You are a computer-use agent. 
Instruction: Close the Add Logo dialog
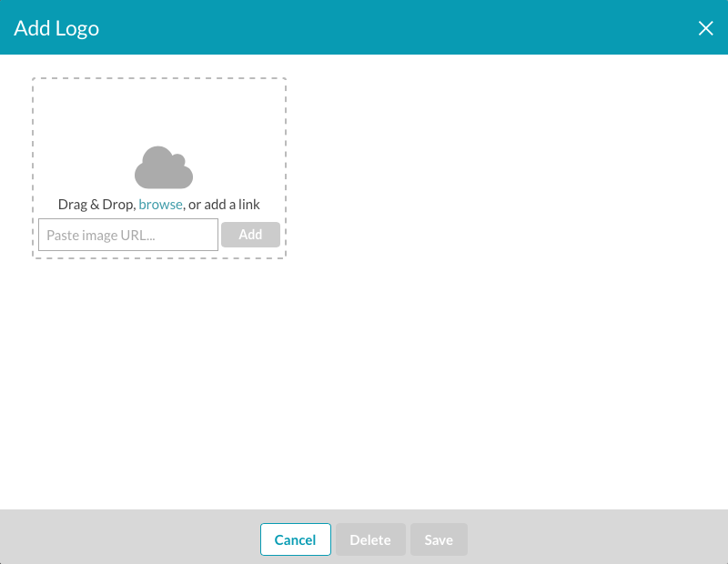(x=705, y=28)
